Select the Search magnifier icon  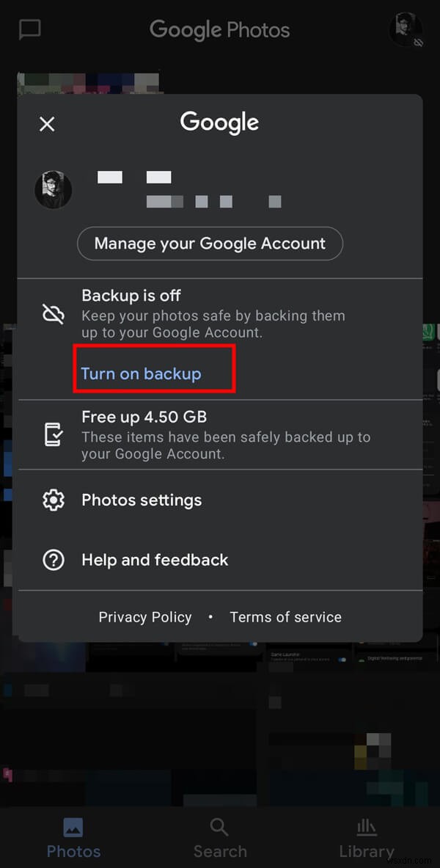(x=219, y=825)
